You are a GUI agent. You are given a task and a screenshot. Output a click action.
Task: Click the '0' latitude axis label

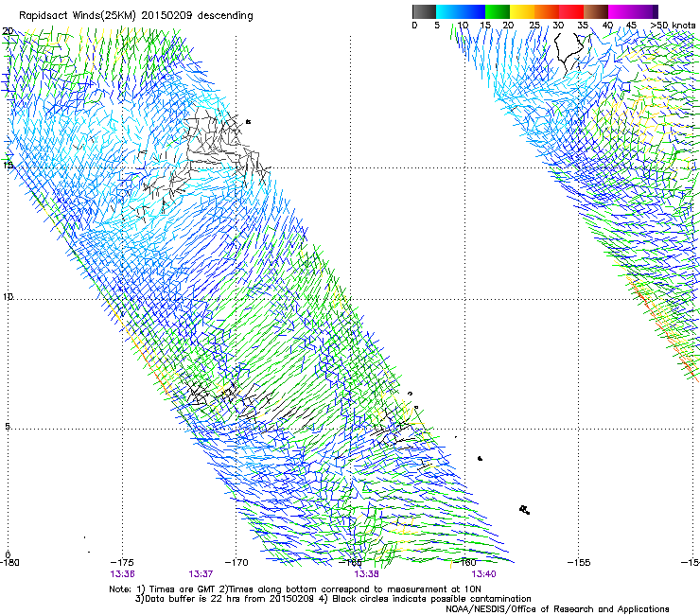(8, 554)
